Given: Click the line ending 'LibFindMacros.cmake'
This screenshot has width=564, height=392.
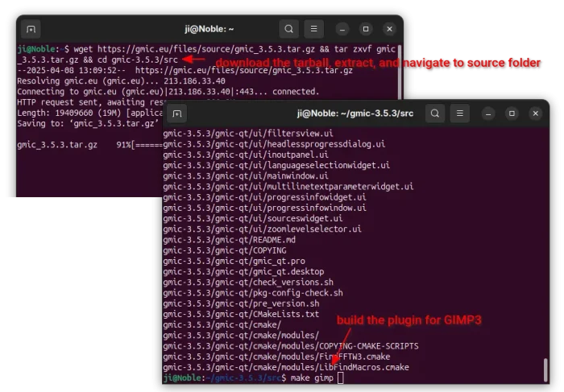Looking at the screenshot, I should coord(286,367).
